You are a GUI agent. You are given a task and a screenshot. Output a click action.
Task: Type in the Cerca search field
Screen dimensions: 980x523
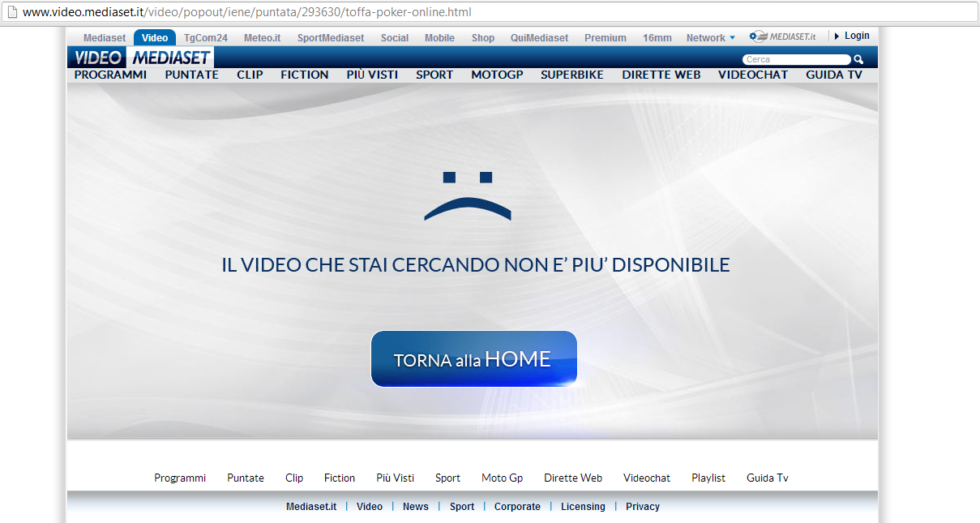[x=796, y=59]
